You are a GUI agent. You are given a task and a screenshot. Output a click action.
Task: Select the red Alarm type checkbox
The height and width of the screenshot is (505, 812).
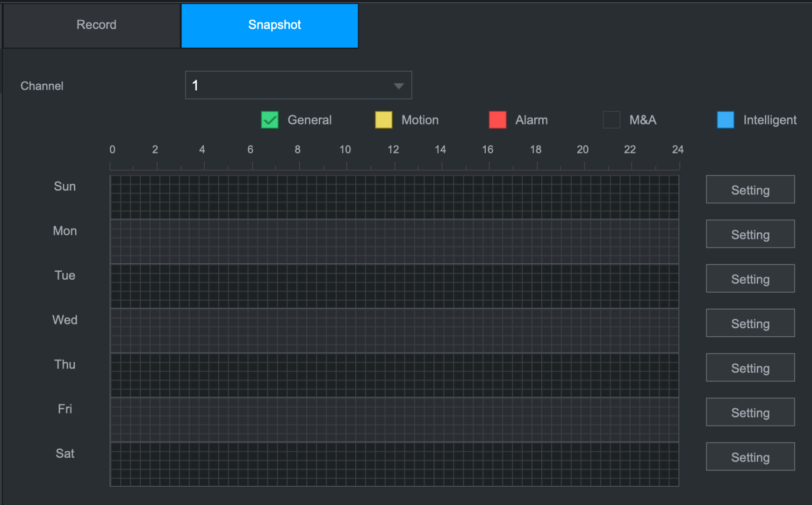pos(497,120)
